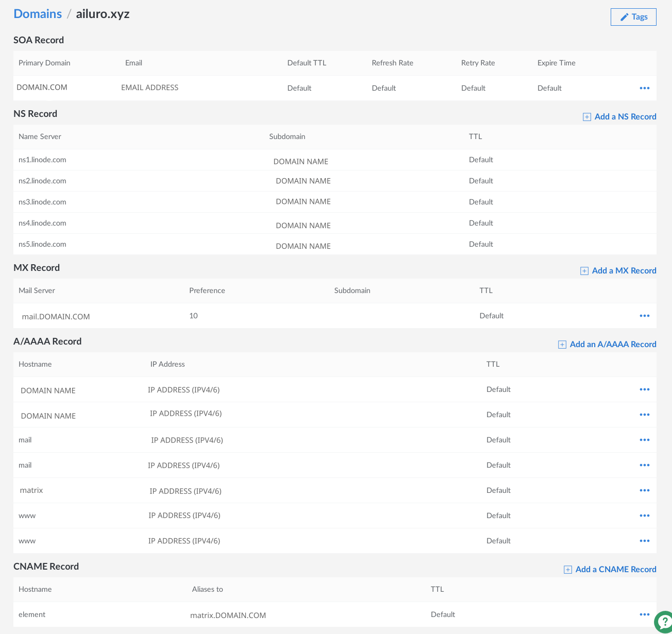Click the SOA Record section heading
Screen dimensions: 672x634
(x=39, y=40)
